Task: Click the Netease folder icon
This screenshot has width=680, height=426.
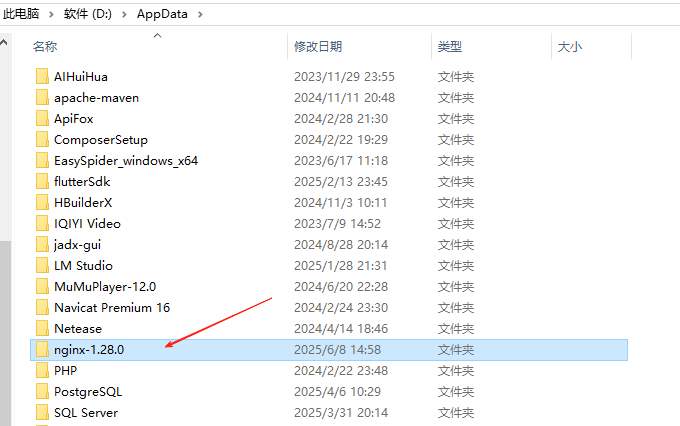Action: 42,328
